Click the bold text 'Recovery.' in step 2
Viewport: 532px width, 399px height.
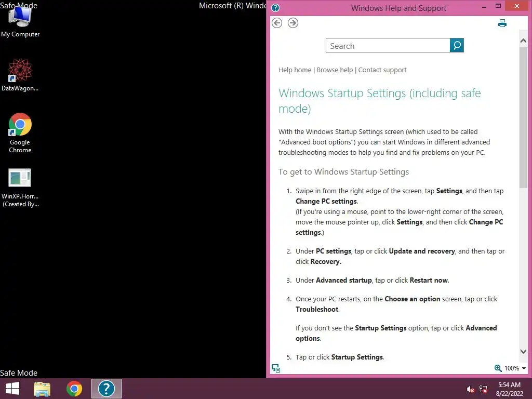coord(326,262)
